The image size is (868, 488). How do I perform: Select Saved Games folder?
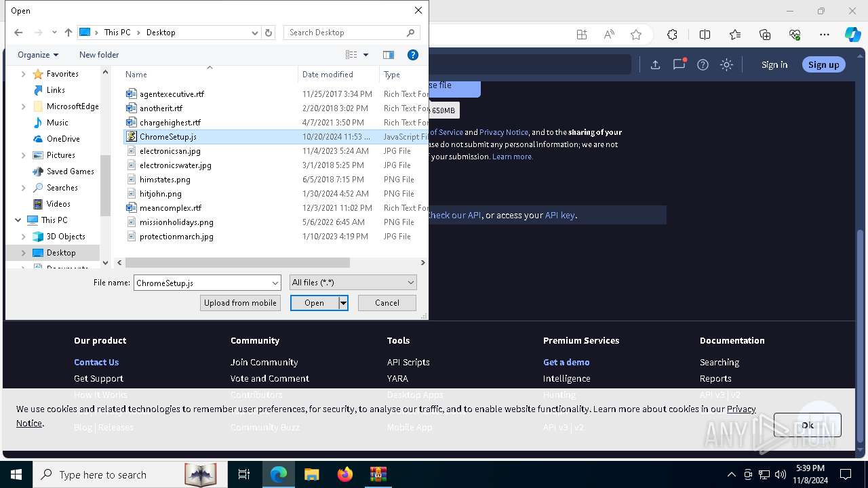pyautogui.click(x=70, y=171)
